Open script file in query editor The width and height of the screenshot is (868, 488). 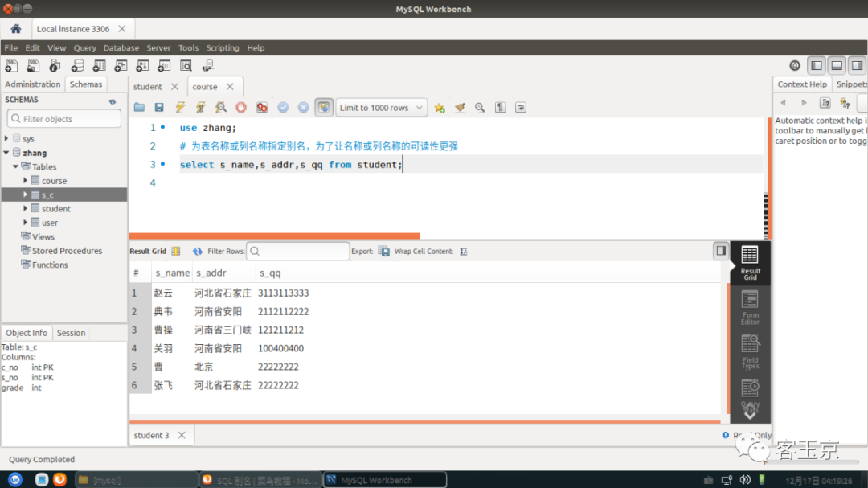tap(139, 108)
